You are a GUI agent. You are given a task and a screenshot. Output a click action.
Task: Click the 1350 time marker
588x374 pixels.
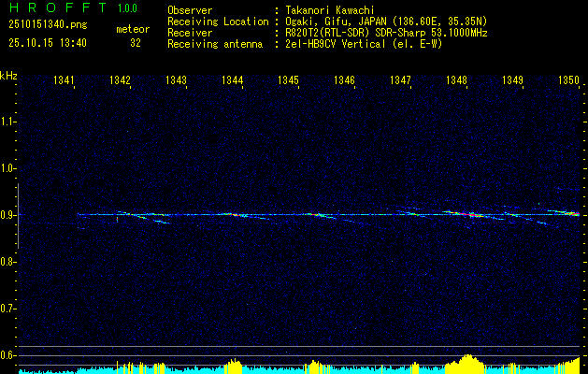(x=569, y=79)
